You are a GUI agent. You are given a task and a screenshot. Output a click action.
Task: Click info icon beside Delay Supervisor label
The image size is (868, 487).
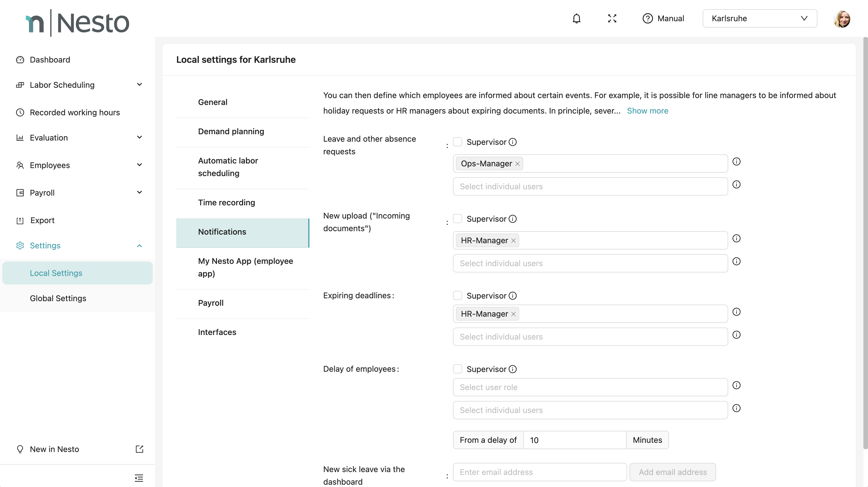pyautogui.click(x=513, y=369)
